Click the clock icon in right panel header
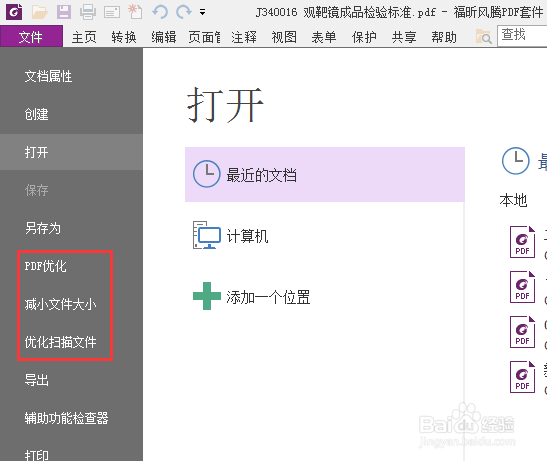547x461 pixels. pos(516,161)
